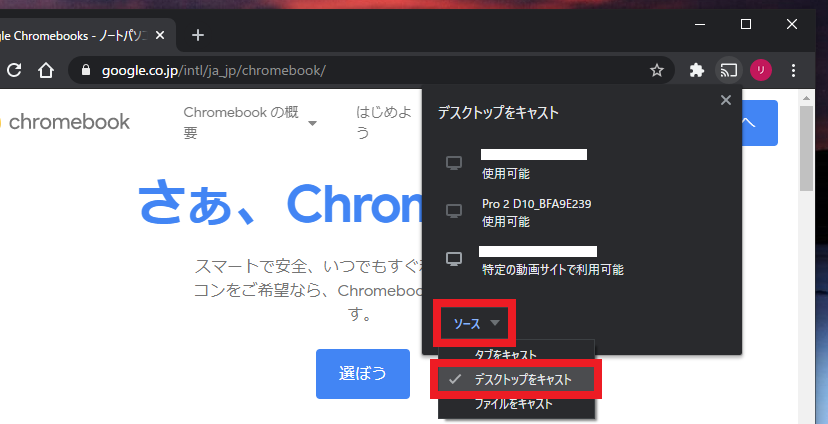Select the checked デスクトップをキャスト option
828x424 pixels.
click(x=514, y=380)
